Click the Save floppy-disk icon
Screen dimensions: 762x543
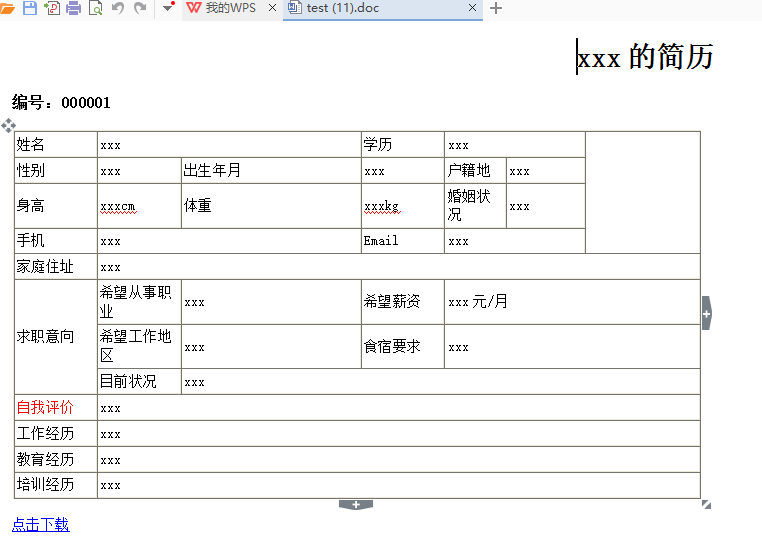tap(30, 8)
